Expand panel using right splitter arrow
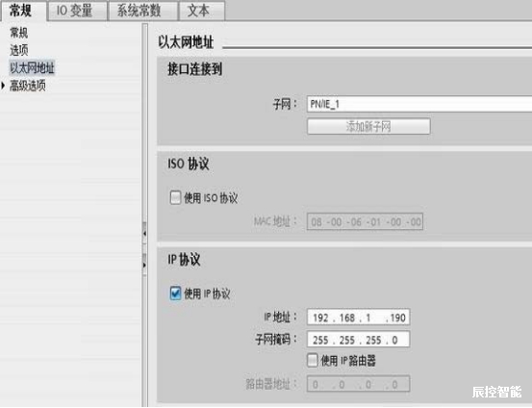 (145, 265)
